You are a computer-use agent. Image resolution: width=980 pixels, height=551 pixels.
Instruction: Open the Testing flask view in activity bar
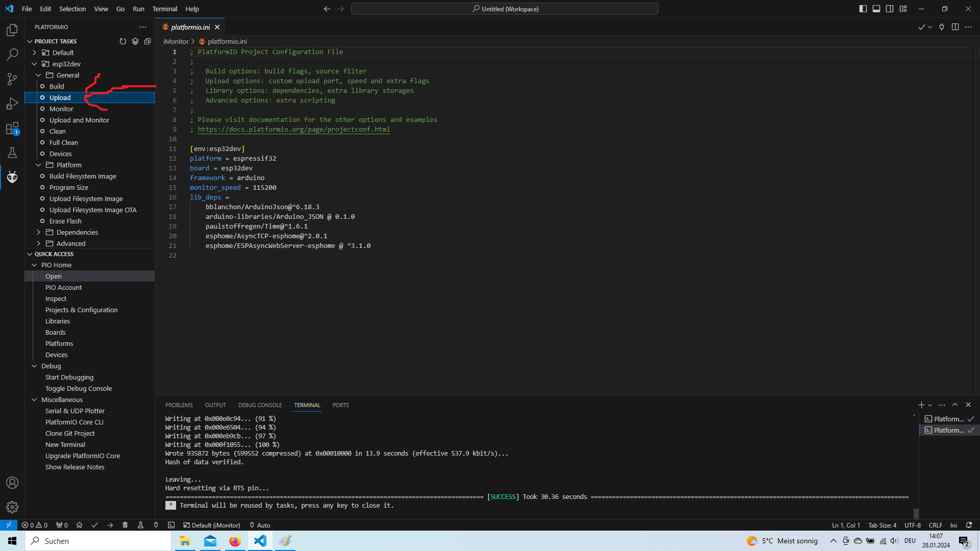click(x=12, y=153)
